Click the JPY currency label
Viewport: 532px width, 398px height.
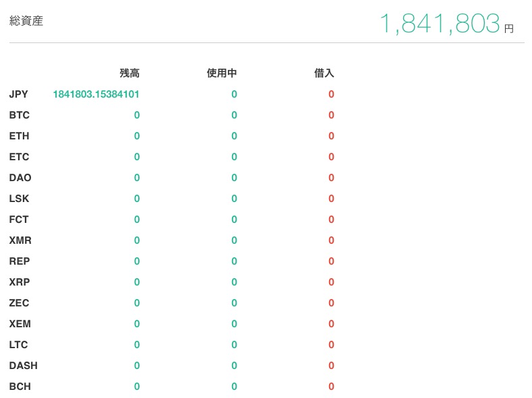pyautogui.click(x=19, y=94)
